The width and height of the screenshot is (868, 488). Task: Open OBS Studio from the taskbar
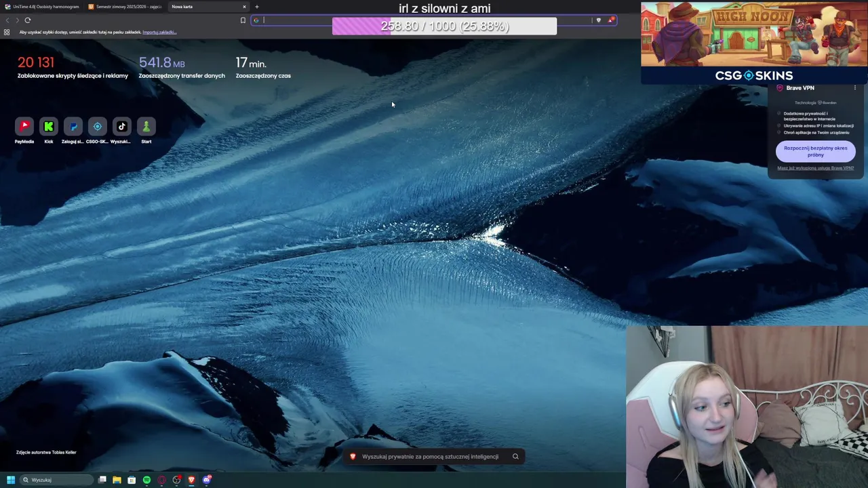point(176,480)
